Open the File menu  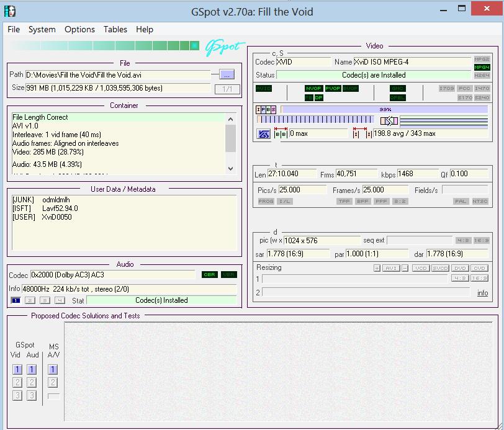coord(14,30)
